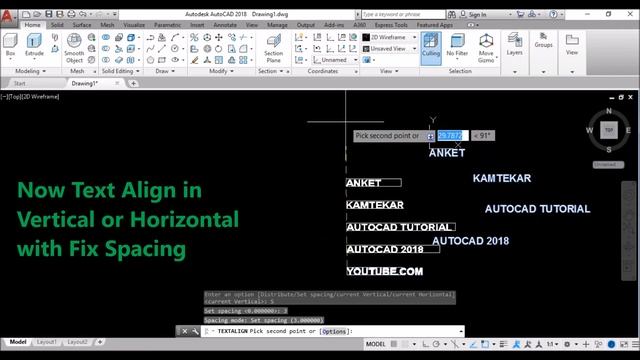
Task: Open the Home ribbon tab
Action: point(32,25)
